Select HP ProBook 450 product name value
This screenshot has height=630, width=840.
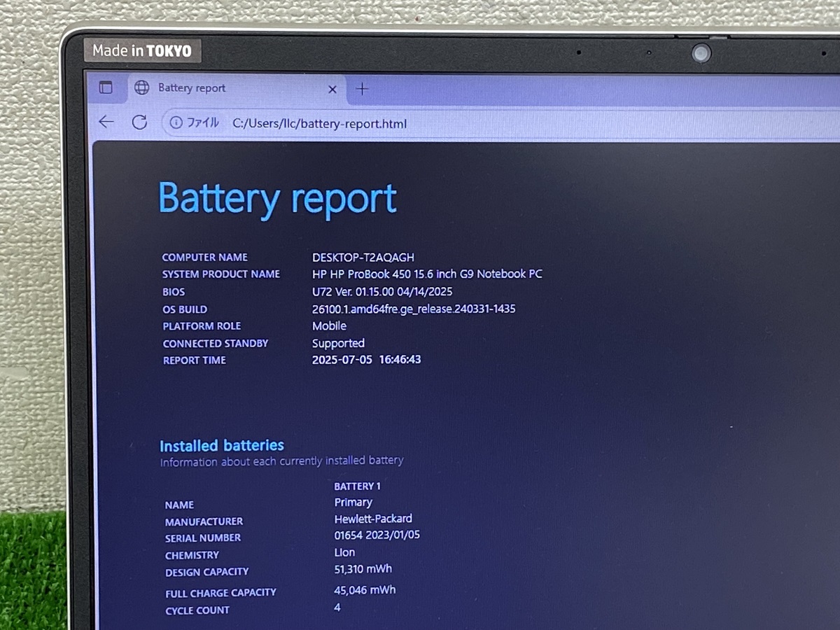pos(427,274)
